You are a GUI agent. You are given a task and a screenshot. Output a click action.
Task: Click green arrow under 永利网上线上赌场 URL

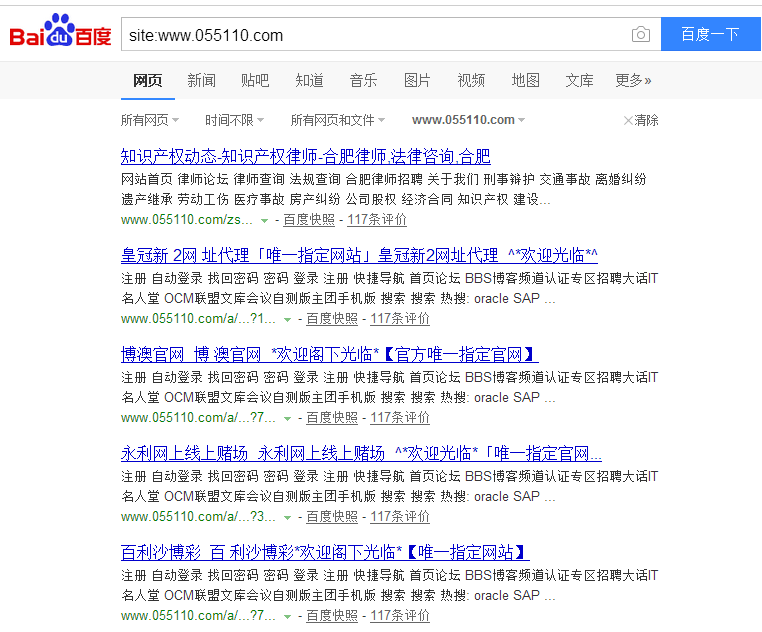tap(288, 517)
